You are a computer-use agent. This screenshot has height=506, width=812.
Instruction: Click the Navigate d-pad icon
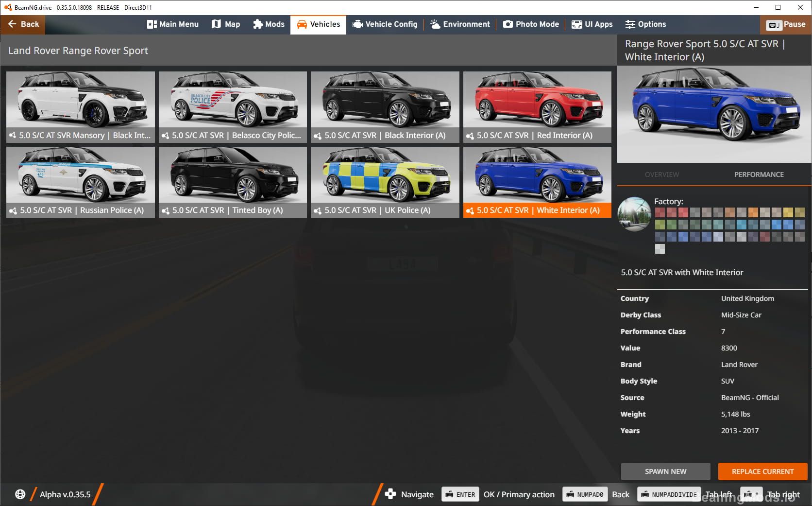390,494
